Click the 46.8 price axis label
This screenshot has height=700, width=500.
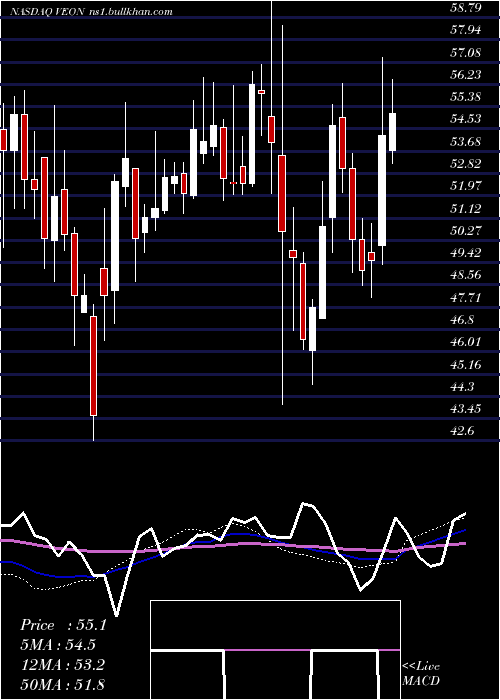(x=462, y=320)
